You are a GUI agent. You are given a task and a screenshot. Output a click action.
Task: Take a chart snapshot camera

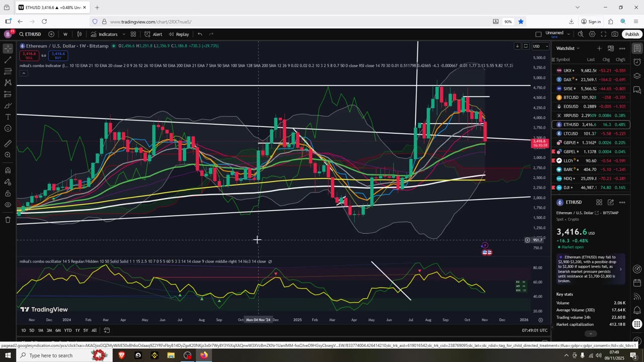pos(615,34)
